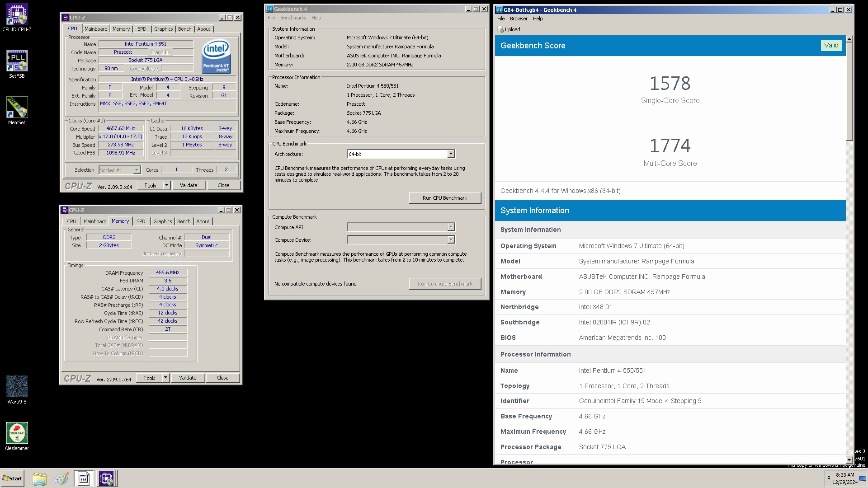Open Warp9-S desktop icon
Viewport: 868px width, 488px height.
(x=17, y=390)
